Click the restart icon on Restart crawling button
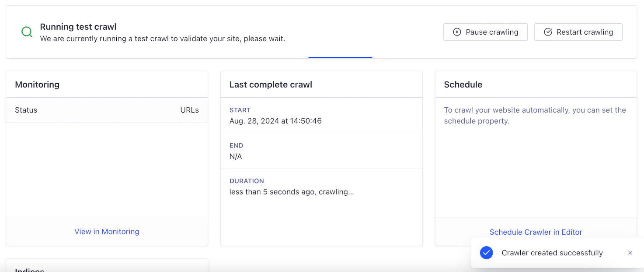The height and width of the screenshot is (272, 644). click(549, 32)
